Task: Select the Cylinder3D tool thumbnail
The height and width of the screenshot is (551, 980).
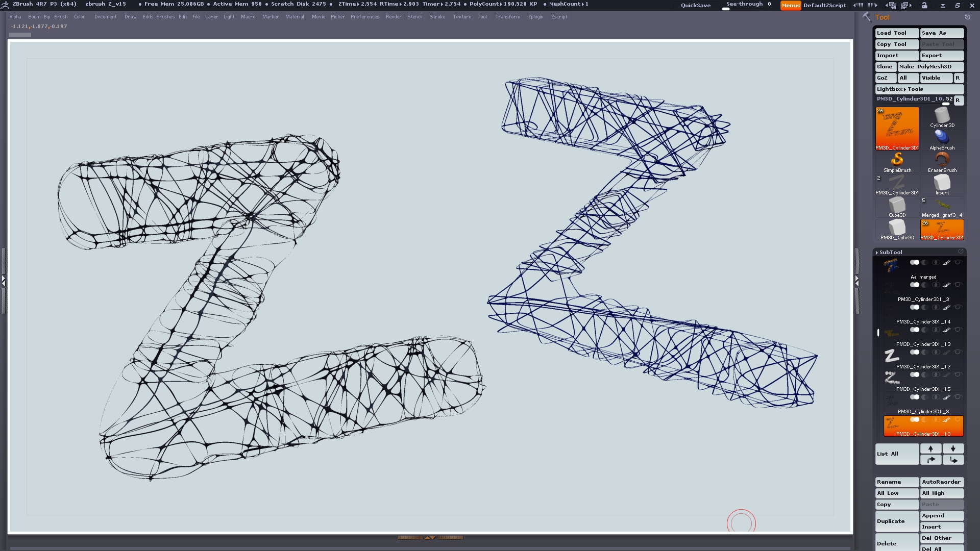Action: click(942, 117)
